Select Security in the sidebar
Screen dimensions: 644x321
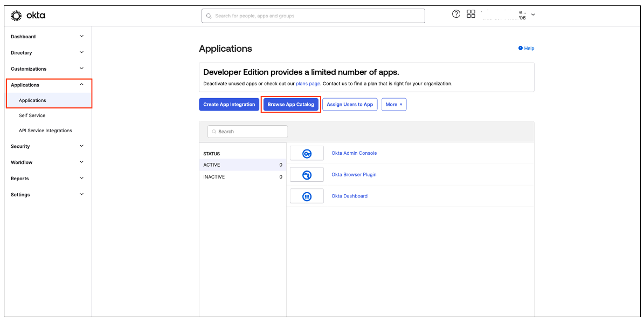(20, 146)
